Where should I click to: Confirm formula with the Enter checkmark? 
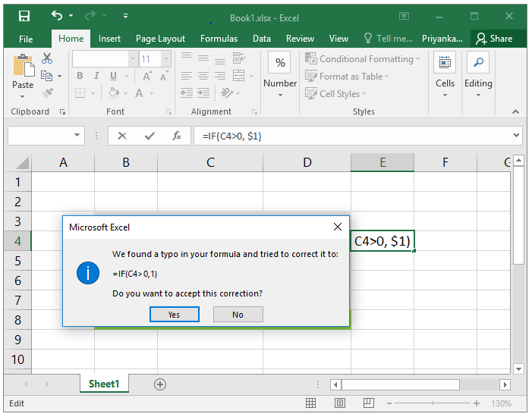150,136
